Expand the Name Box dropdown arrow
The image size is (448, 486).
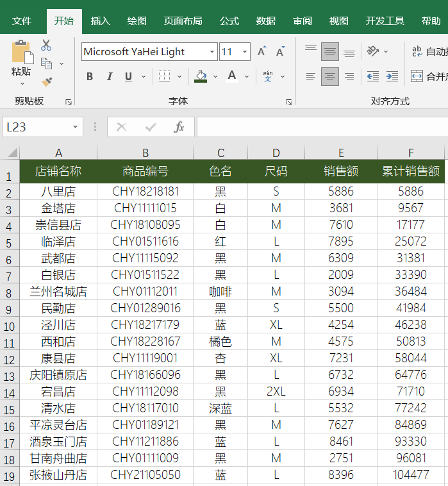click(75, 127)
